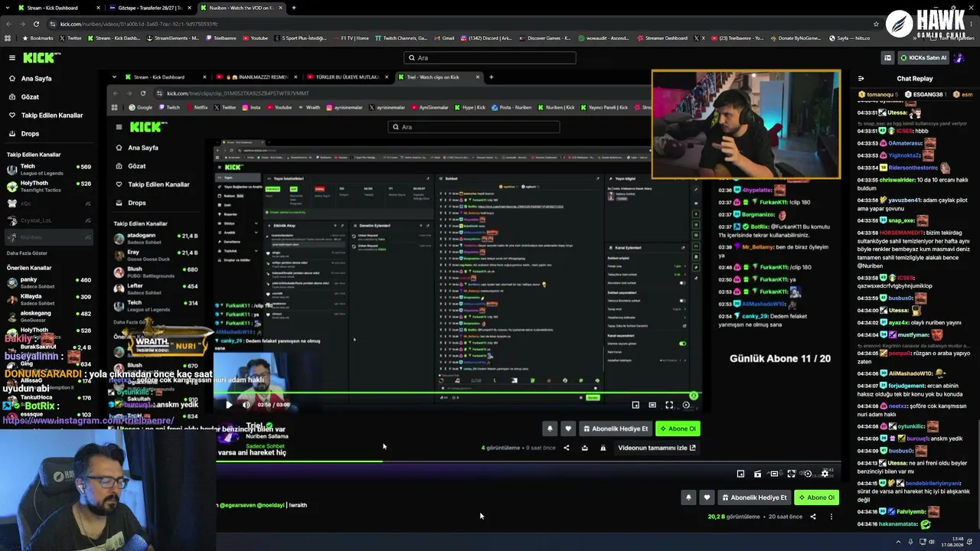Close the outer Stream - Kick Dashboard tab
This screenshot has width=980, height=551.
99,8
